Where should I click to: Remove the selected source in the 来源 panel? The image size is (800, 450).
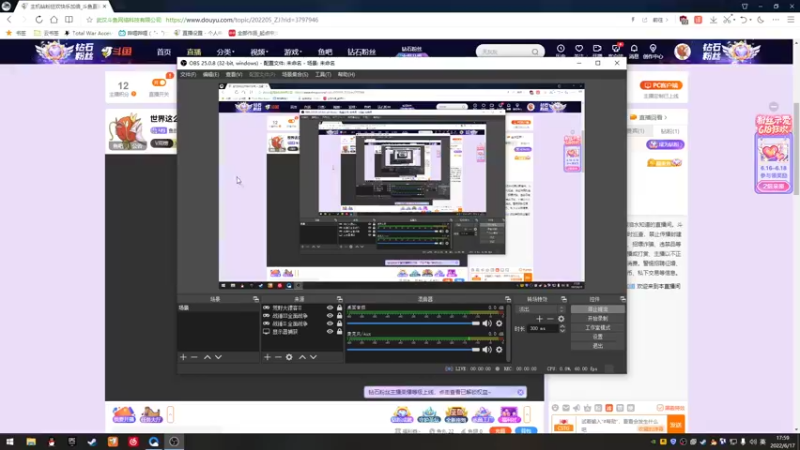point(278,357)
